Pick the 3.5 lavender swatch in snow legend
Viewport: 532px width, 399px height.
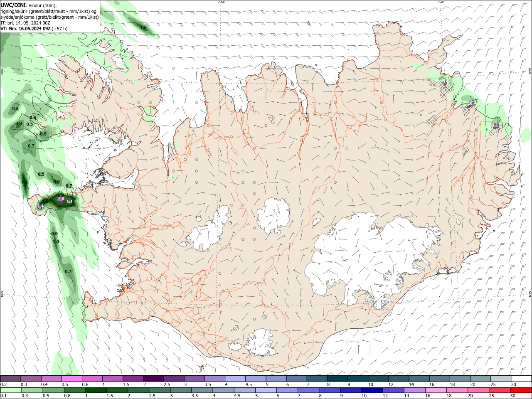(x=214, y=379)
